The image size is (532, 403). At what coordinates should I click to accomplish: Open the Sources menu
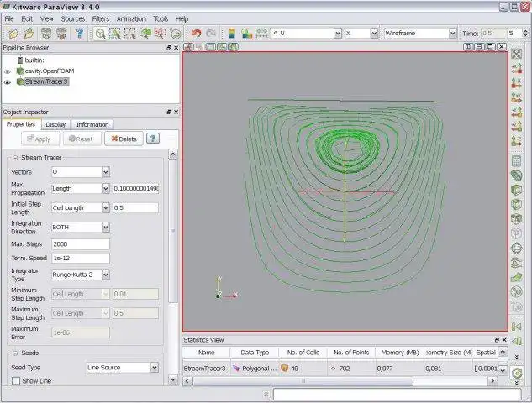click(72, 19)
